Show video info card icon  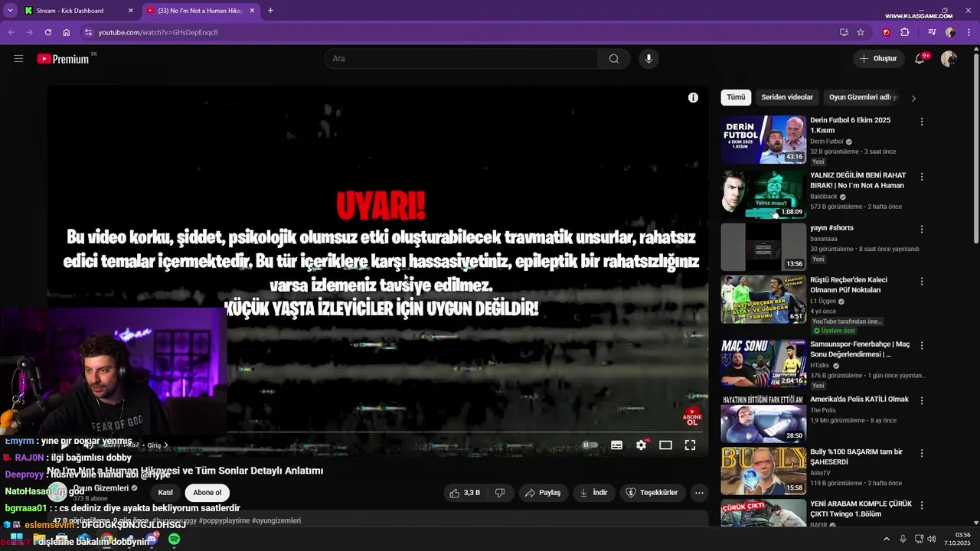pos(693,97)
